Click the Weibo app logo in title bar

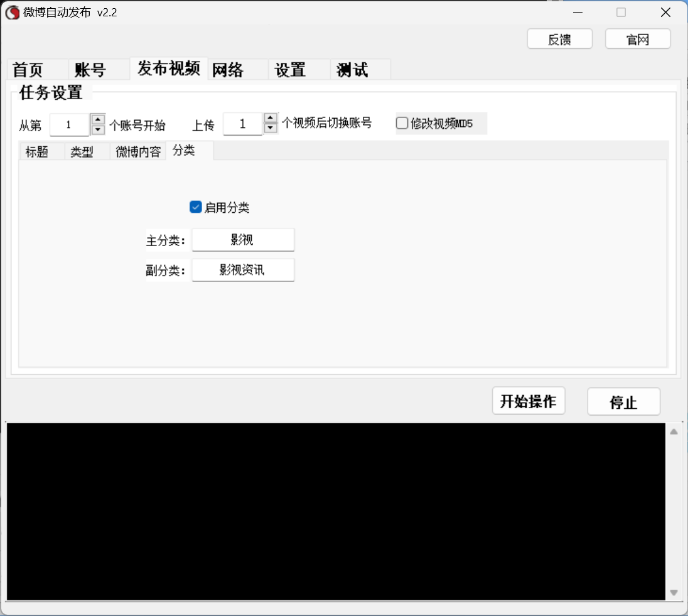pyautogui.click(x=12, y=13)
